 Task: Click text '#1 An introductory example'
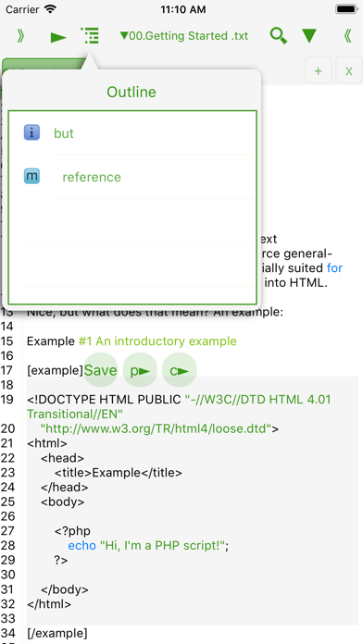[x=157, y=341]
